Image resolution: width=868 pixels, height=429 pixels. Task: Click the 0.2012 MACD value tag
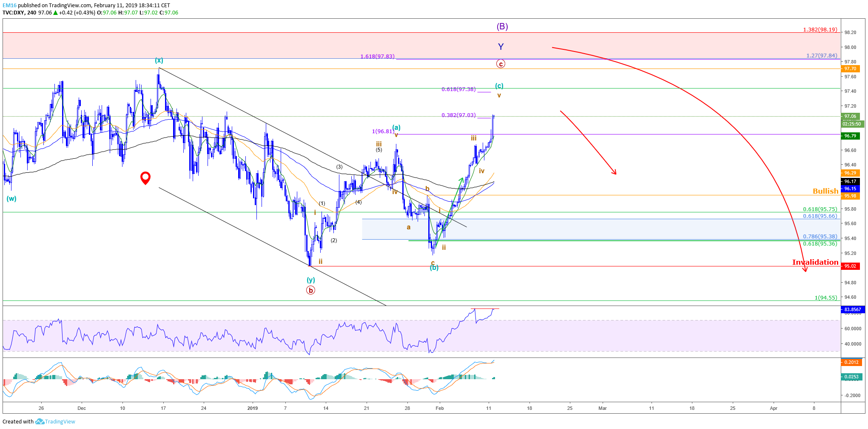coord(851,362)
